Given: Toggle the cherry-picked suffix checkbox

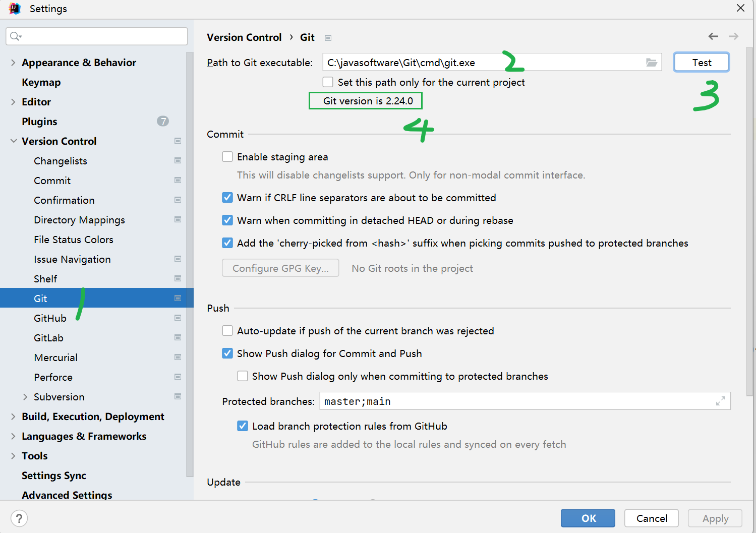Looking at the screenshot, I should point(227,243).
